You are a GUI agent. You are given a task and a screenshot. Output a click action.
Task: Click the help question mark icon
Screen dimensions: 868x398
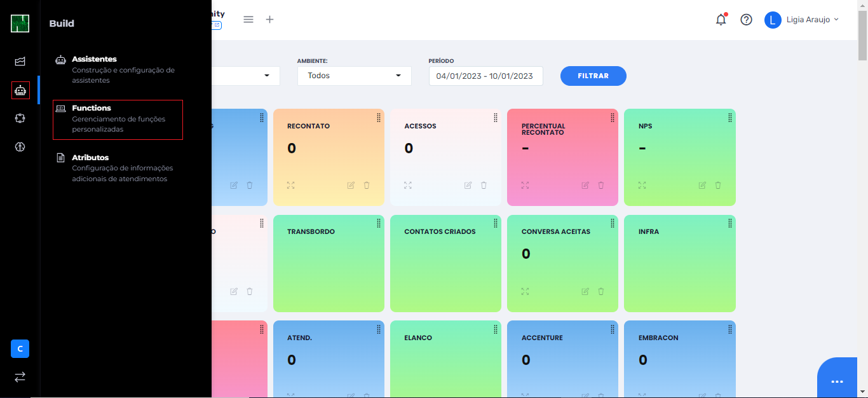pos(746,20)
